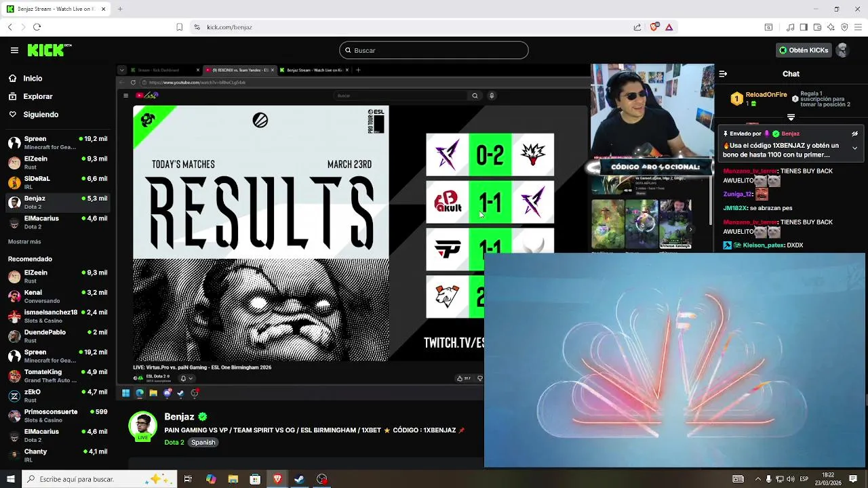Click the Dota 2 category link
868x488 pixels.
tap(174, 443)
